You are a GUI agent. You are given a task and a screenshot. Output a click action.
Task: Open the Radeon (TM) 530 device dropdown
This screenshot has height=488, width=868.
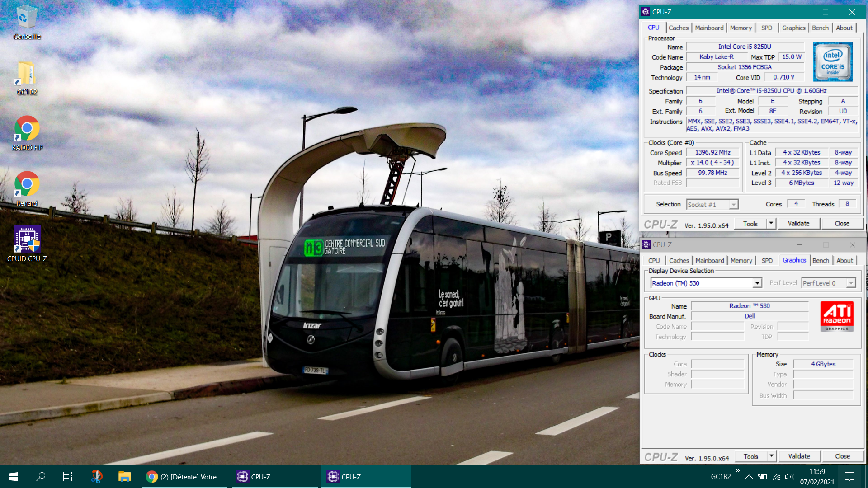[x=757, y=283]
